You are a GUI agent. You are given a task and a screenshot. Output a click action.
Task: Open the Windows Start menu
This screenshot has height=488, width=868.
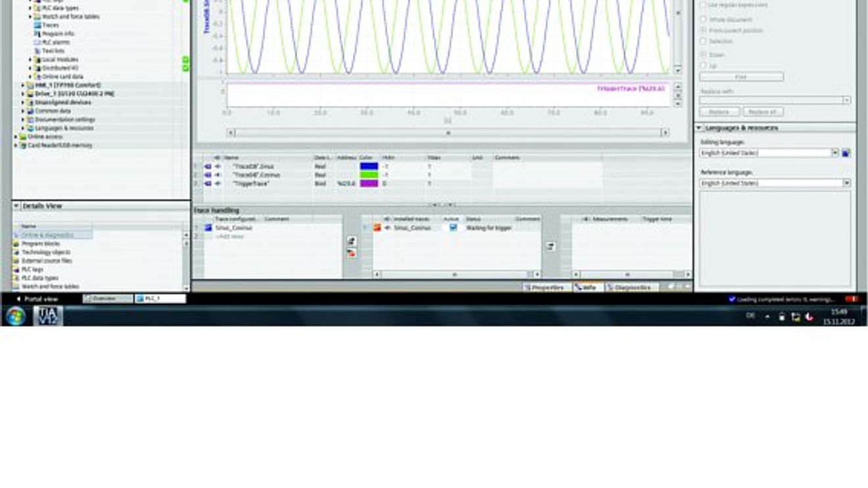14,316
